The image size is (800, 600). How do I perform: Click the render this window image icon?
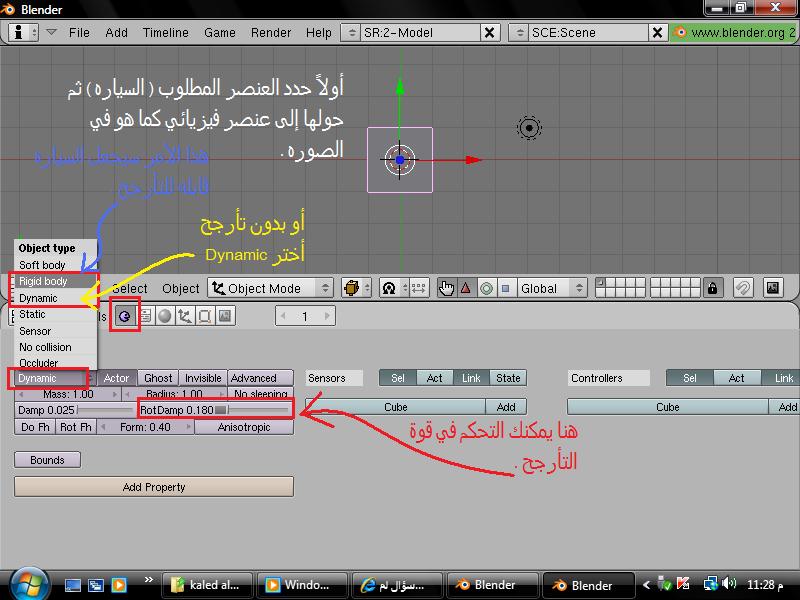(x=772, y=288)
